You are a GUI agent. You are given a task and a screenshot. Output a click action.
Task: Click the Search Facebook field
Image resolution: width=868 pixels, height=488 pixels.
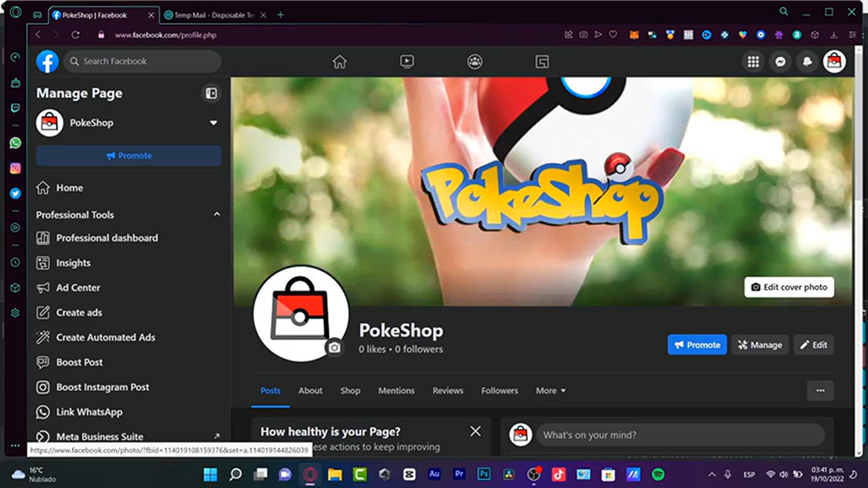pos(142,61)
